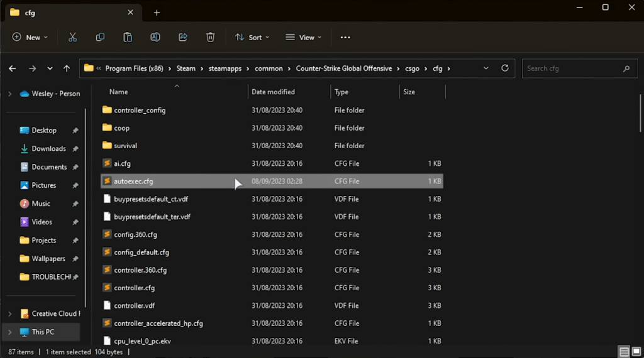Click steamapps in the address path
644x358 pixels.
coord(225,68)
